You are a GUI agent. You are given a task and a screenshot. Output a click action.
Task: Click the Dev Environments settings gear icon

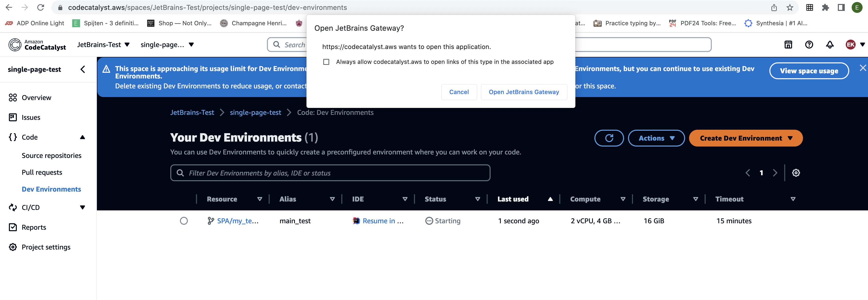tap(796, 173)
